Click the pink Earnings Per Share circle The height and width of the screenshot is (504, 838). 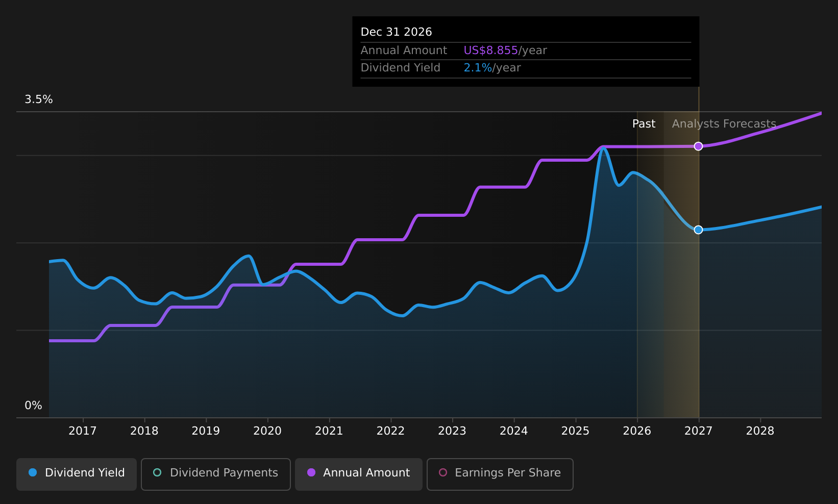443,472
